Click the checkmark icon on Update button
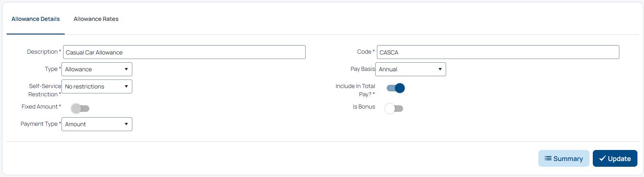This screenshot has width=644, height=177. pyautogui.click(x=602, y=159)
